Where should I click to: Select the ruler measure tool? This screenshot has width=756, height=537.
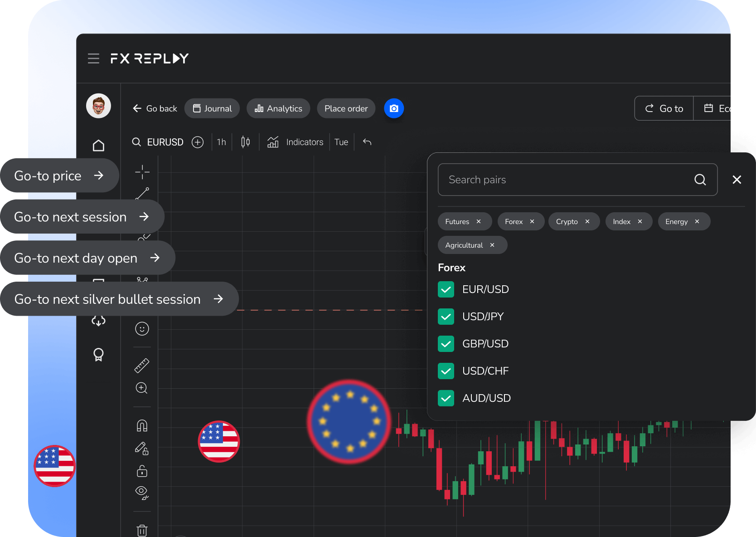pos(142,365)
